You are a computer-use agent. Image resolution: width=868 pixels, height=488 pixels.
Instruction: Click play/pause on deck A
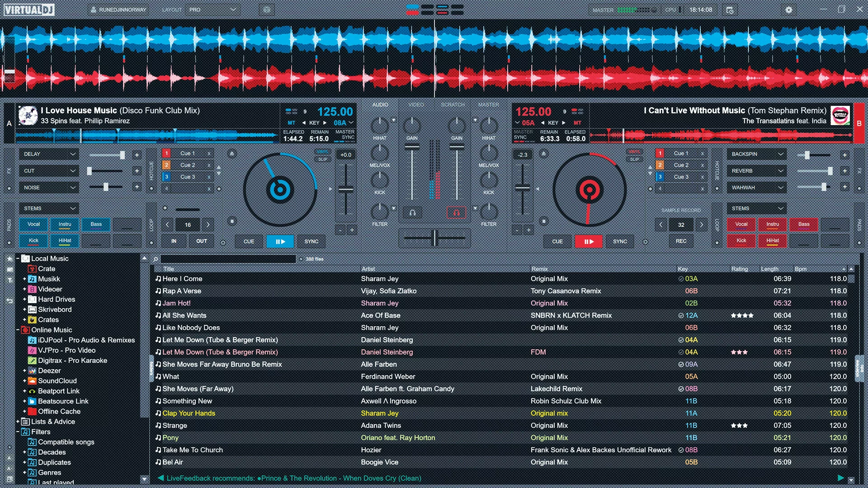[280, 242]
